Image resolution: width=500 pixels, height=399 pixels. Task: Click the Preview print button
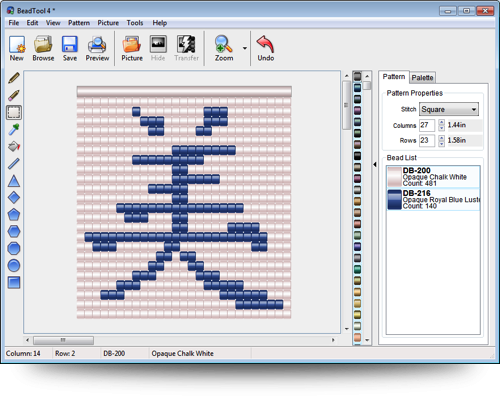point(97,49)
